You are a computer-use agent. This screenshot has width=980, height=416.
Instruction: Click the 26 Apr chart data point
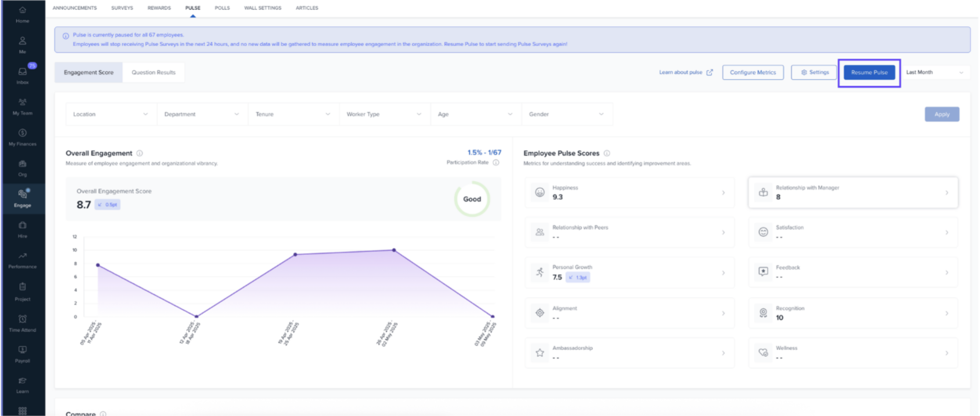(x=394, y=250)
